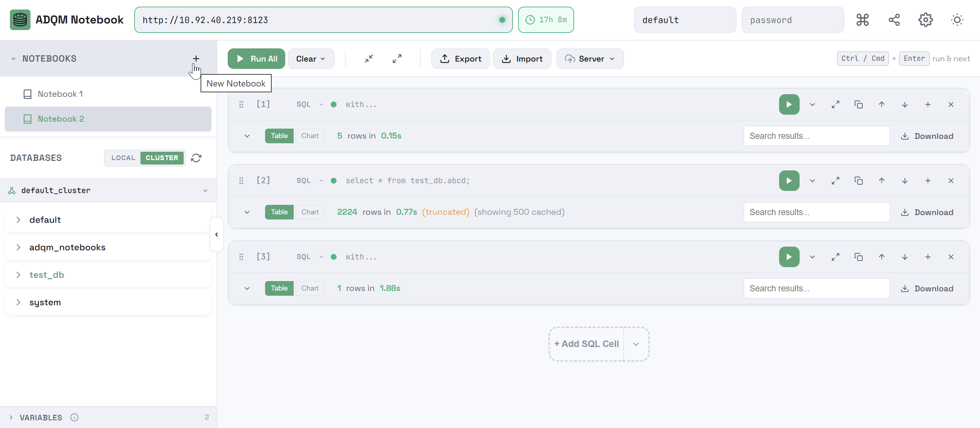Open Notebook 1 in sidebar

tap(60, 94)
